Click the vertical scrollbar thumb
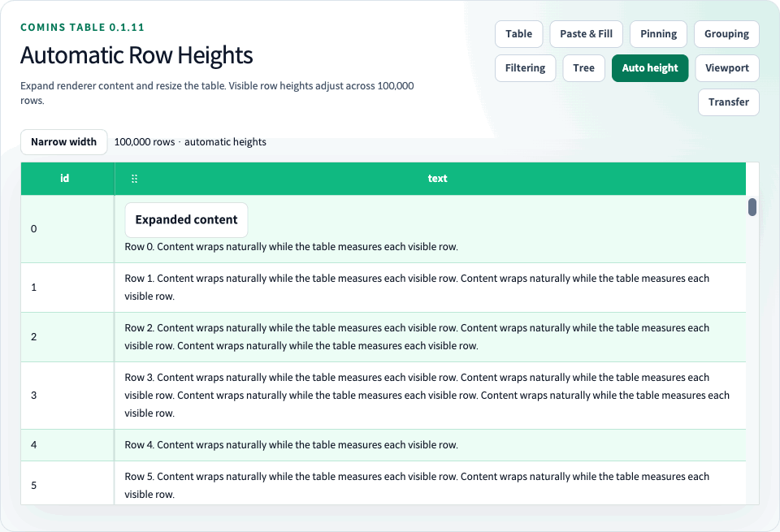Screen dimensions: 780x532 752,207
